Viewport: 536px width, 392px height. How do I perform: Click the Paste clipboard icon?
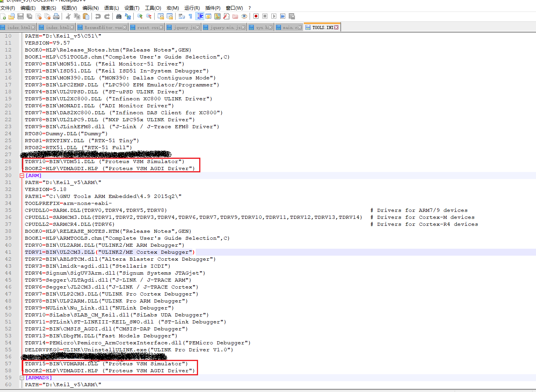86,16
